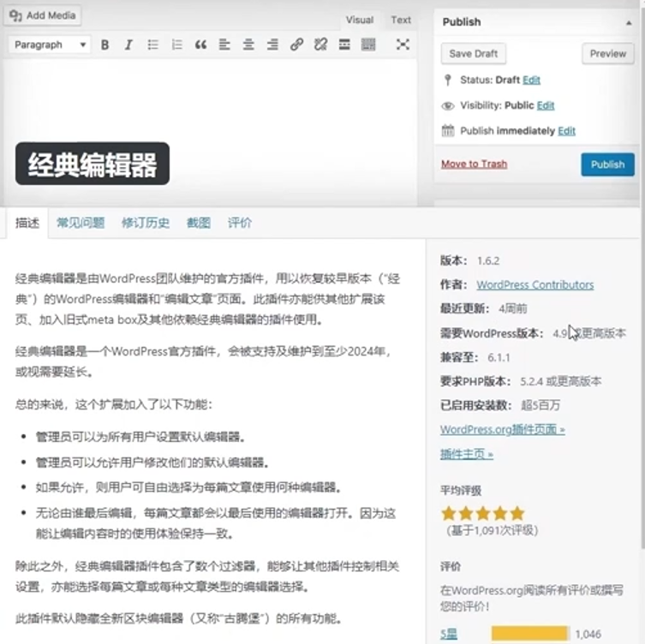Edit the post Status
645x644 pixels.
(x=531, y=80)
